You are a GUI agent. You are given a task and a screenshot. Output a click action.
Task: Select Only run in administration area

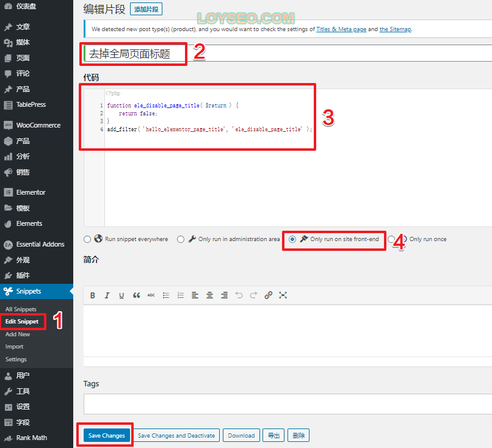point(181,239)
